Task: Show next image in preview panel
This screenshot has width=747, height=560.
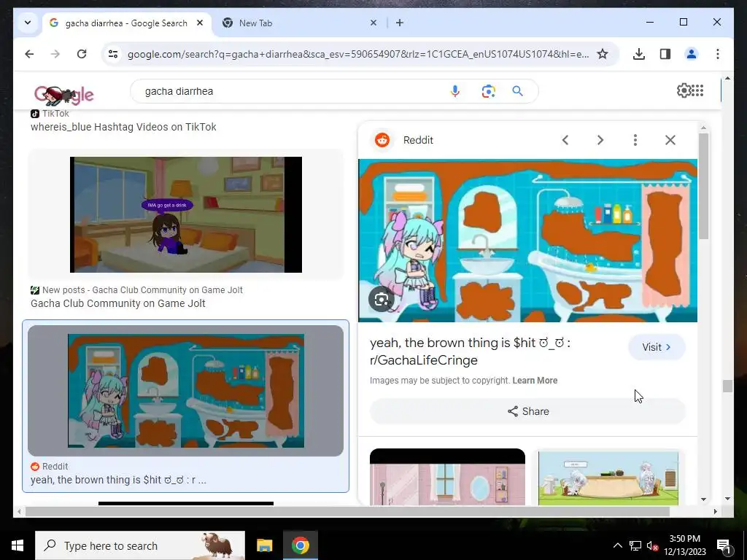Action: point(600,140)
